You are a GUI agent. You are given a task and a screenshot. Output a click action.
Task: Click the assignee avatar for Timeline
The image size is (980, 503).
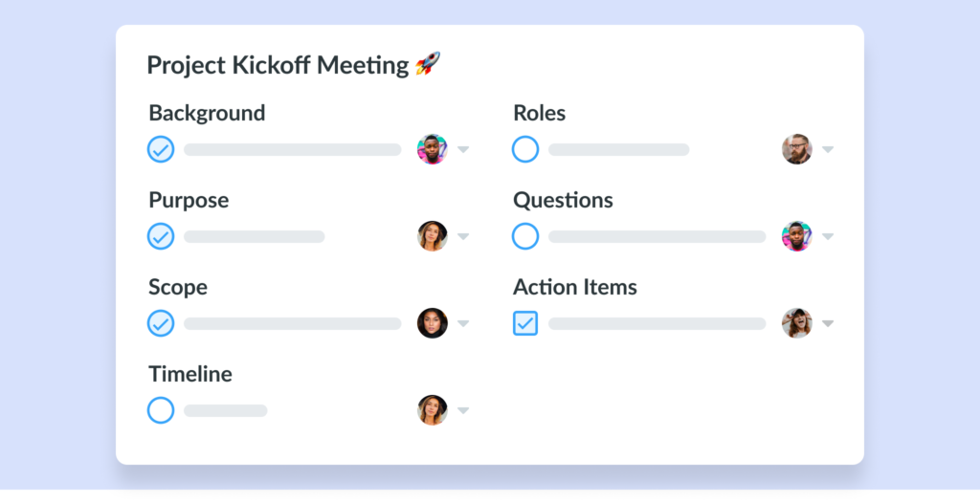433,410
